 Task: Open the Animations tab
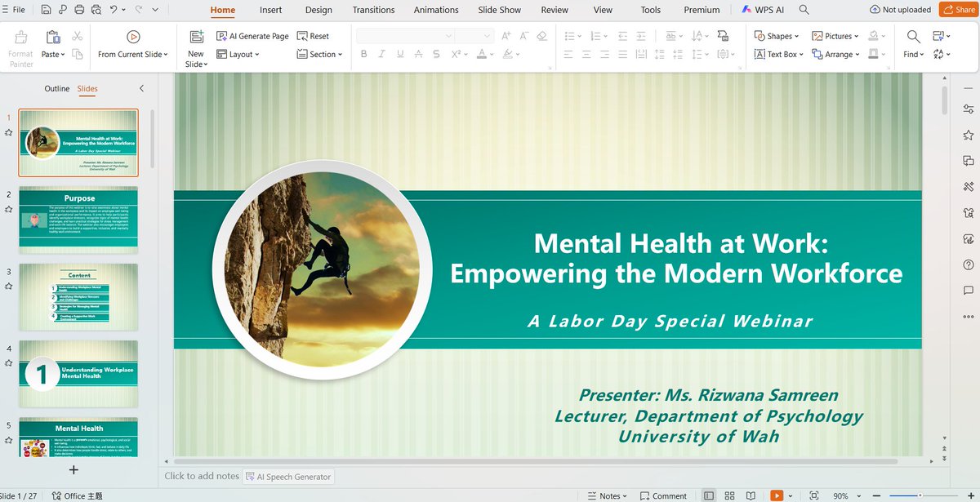[436, 10]
